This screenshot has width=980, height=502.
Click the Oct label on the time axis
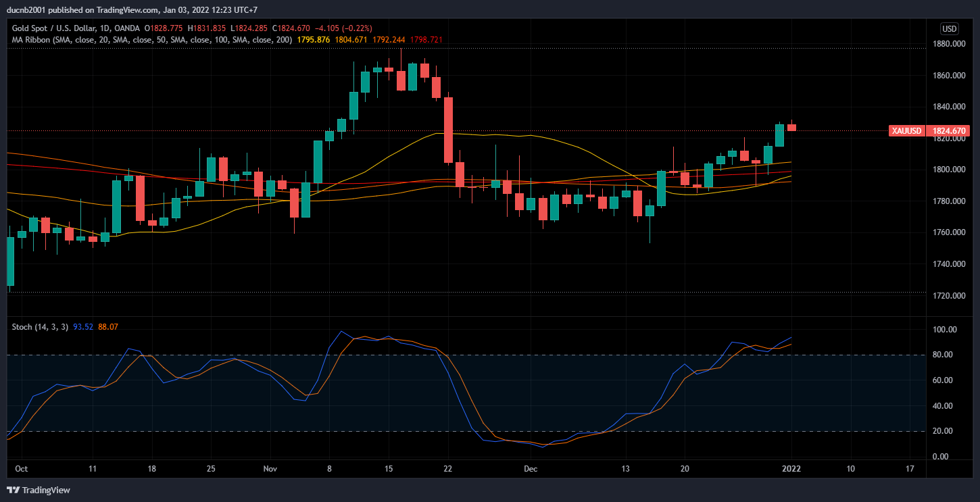[22, 469]
